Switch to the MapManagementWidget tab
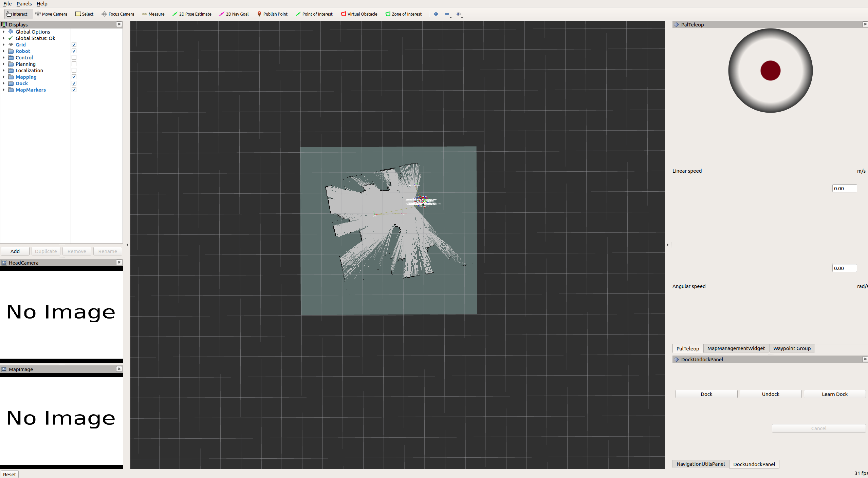This screenshot has height=478, width=868. pos(736,348)
